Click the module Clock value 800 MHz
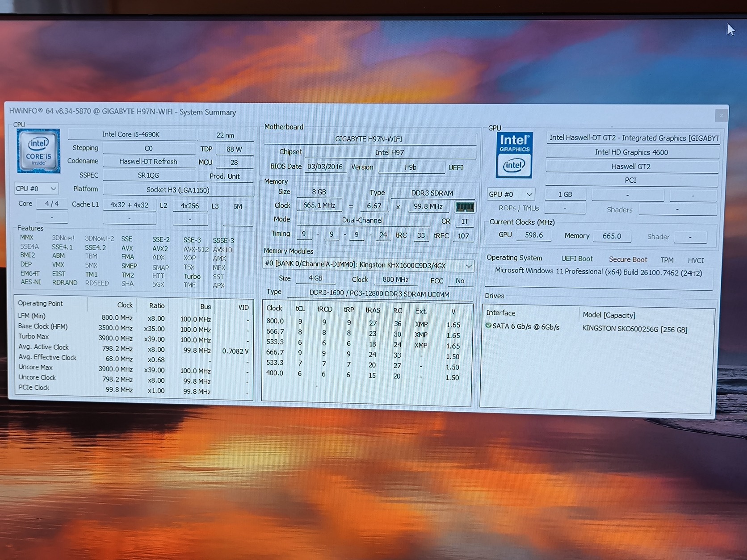The height and width of the screenshot is (560, 747). tap(395, 280)
